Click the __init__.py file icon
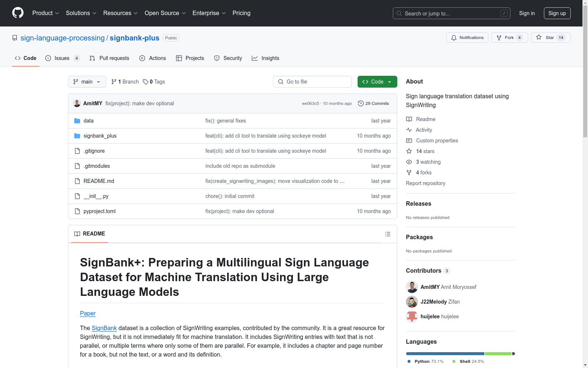 [x=77, y=196]
